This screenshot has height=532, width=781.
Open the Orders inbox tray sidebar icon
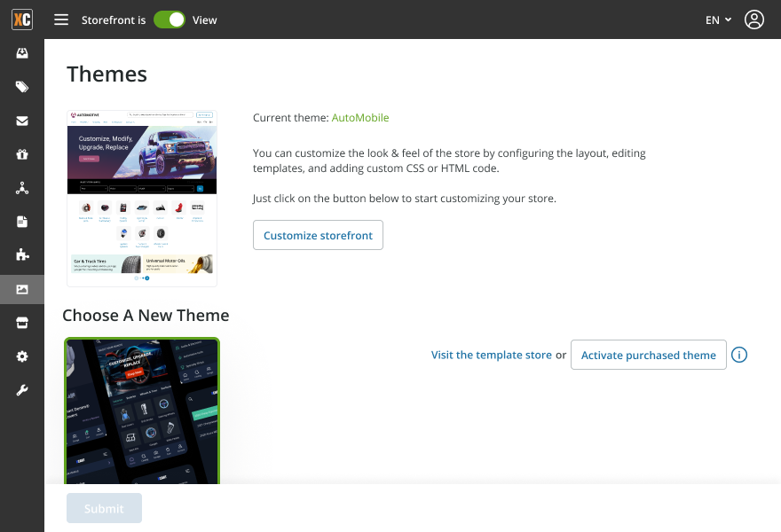click(22, 53)
